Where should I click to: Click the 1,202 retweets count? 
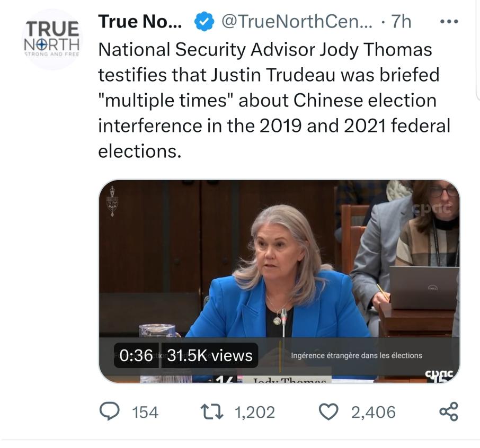pyautogui.click(x=255, y=412)
